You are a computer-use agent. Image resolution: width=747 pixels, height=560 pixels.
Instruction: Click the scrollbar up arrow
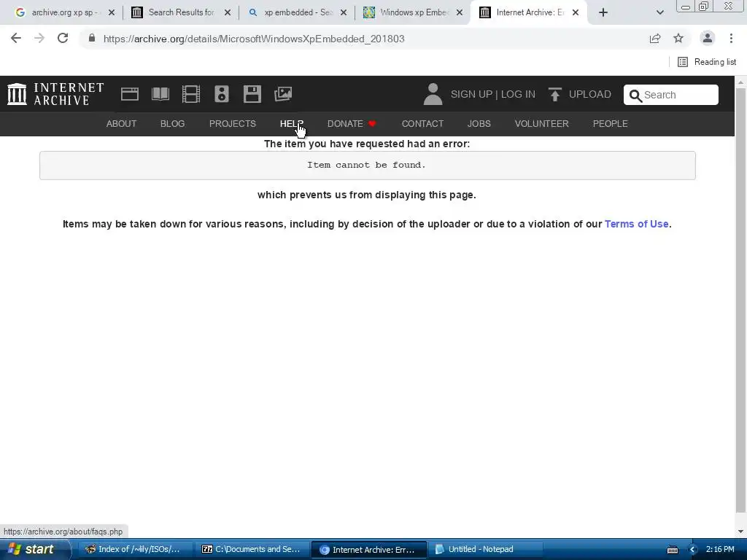point(741,82)
